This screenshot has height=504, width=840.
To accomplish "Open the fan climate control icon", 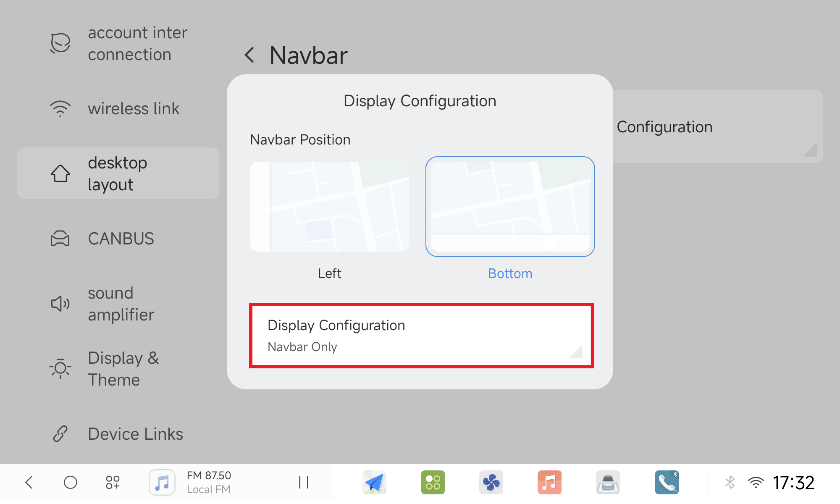I will (491, 482).
